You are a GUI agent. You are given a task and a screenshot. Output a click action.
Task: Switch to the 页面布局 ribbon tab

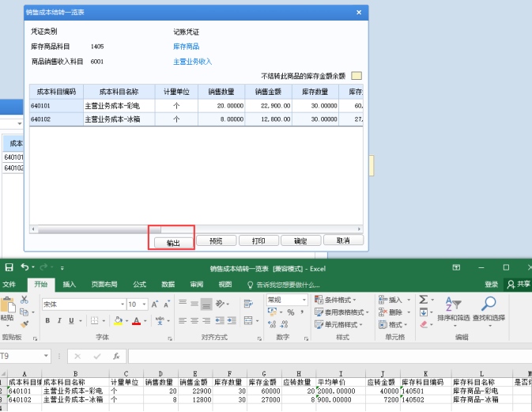coord(104,285)
